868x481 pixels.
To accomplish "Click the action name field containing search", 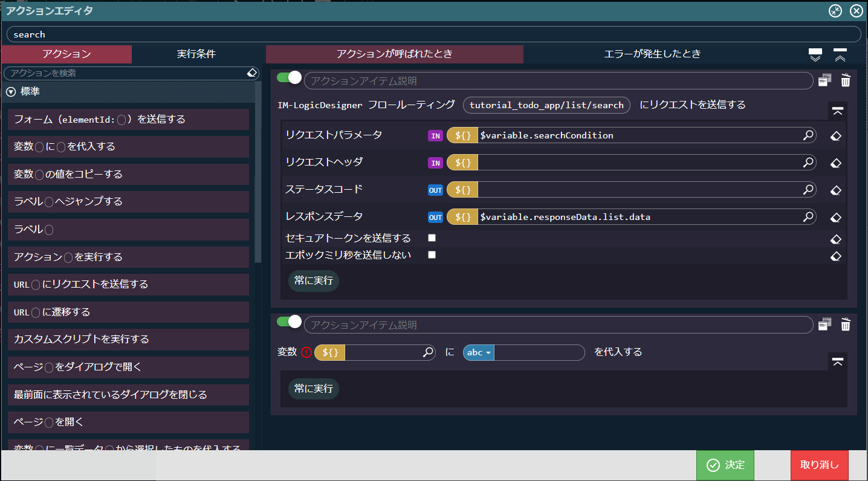I will [x=433, y=34].
